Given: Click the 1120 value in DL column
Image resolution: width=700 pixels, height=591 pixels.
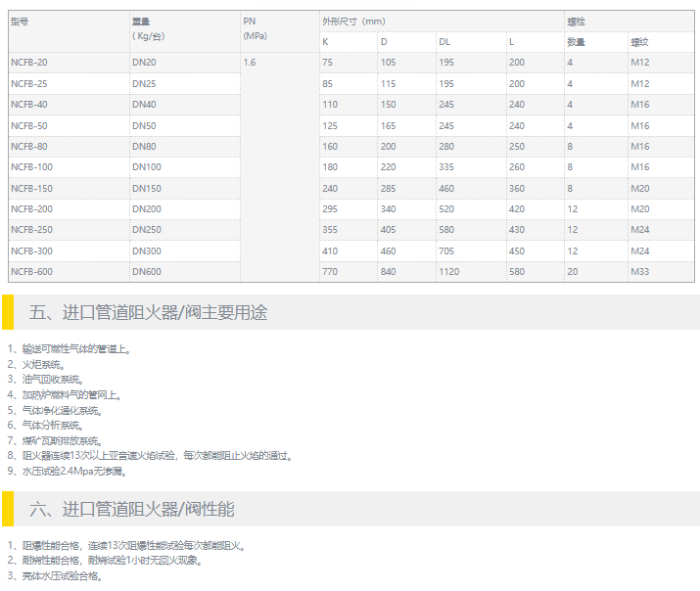Looking at the screenshot, I should point(449,272).
